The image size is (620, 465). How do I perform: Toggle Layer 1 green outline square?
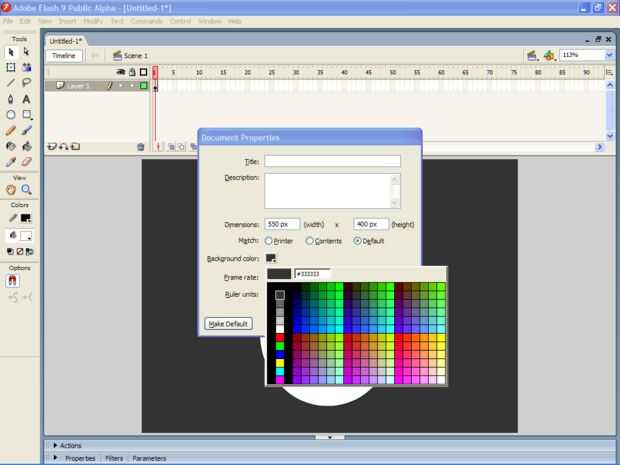[x=144, y=85]
